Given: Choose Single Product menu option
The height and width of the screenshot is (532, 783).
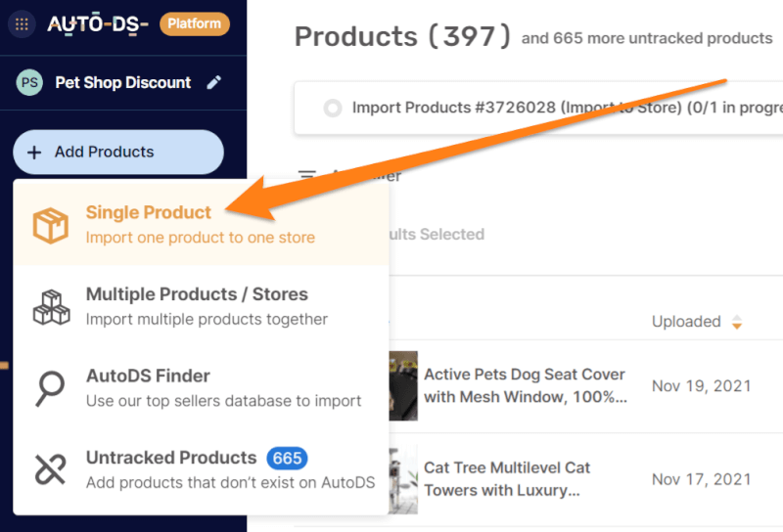Looking at the screenshot, I should pyautogui.click(x=149, y=213).
